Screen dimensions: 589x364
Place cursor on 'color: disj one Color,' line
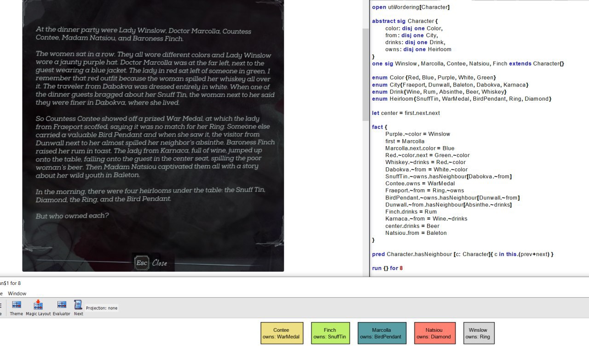(414, 28)
